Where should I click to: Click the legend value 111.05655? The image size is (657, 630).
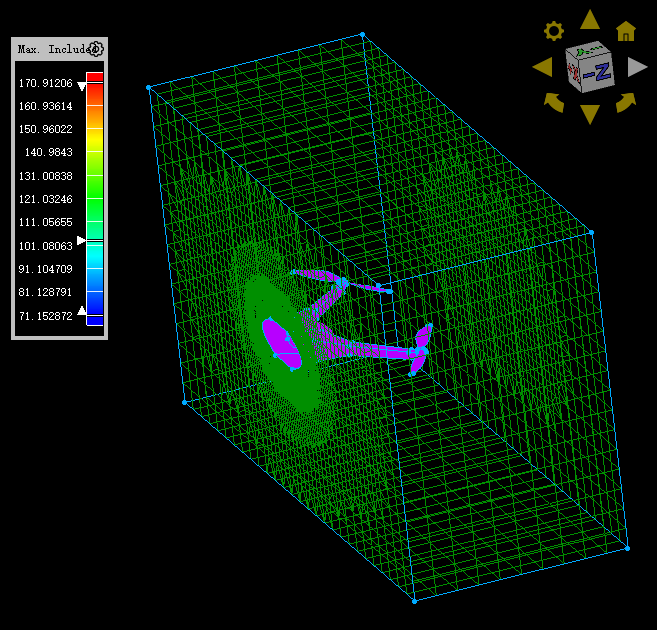[x=46, y=222]
